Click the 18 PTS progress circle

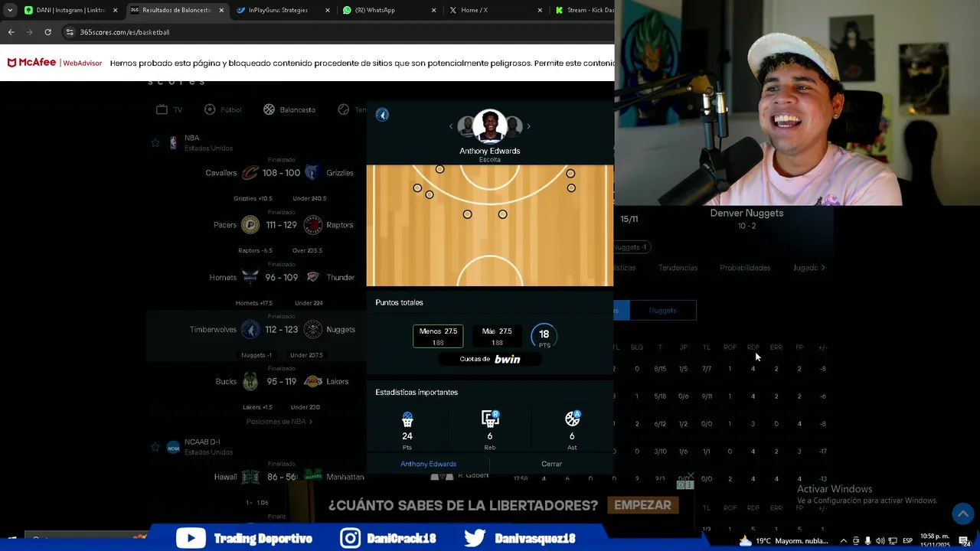tap(544, 336)
